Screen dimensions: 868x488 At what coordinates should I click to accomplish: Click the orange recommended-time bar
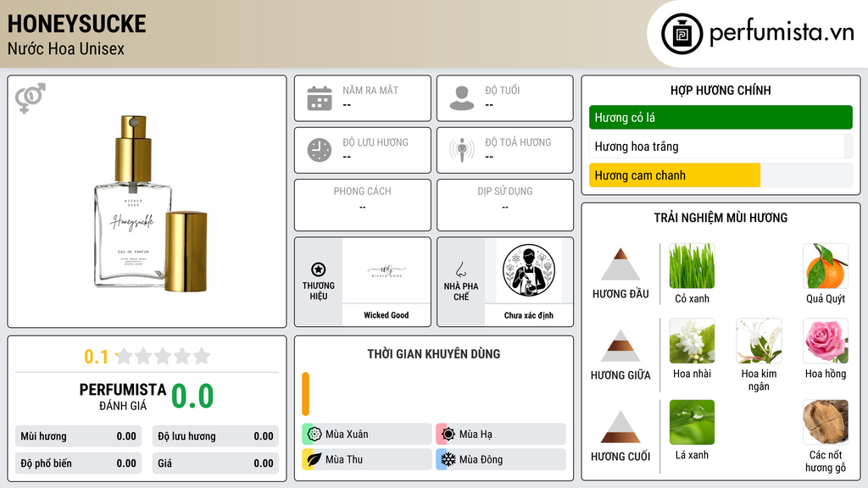pyautogui.click(x=305, y=394)
